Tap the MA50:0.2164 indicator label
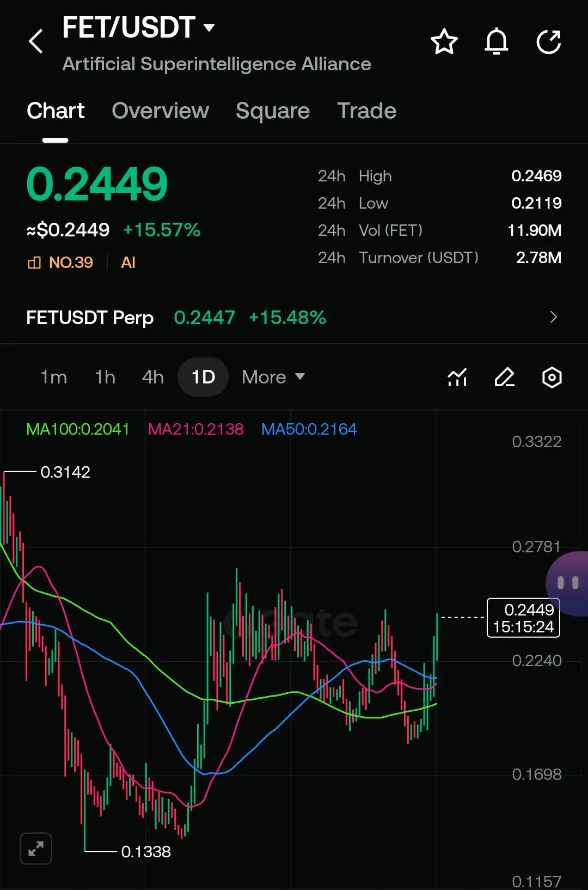The image size is (588, 890). point(309,429)
